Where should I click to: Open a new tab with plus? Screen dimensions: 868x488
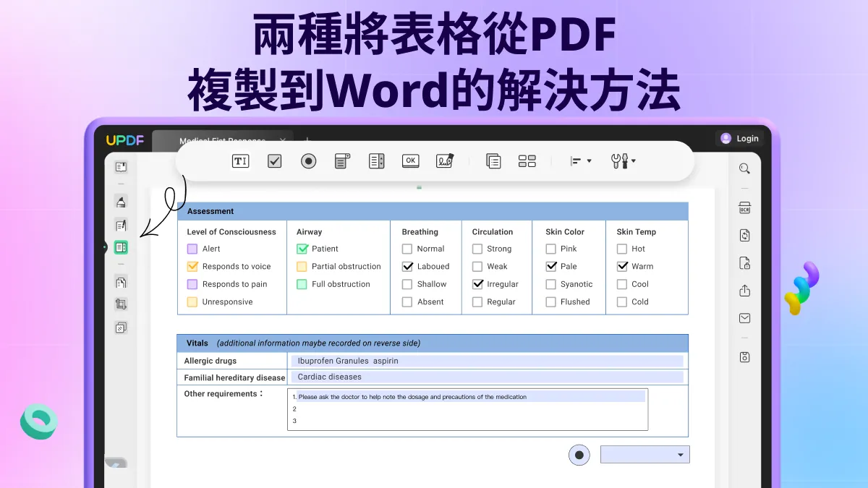(x=307, y=140)
